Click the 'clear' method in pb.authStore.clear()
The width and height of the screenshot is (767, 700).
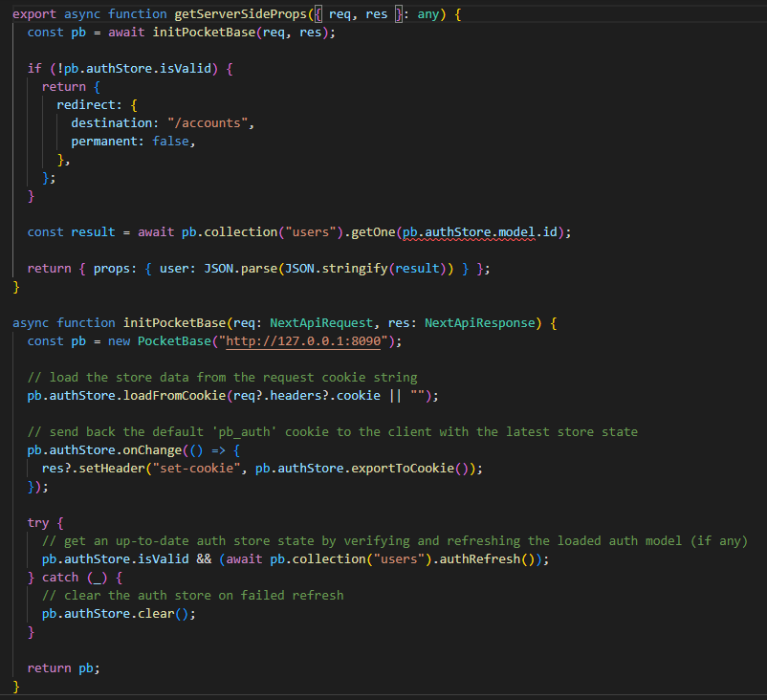click(156, 613)
